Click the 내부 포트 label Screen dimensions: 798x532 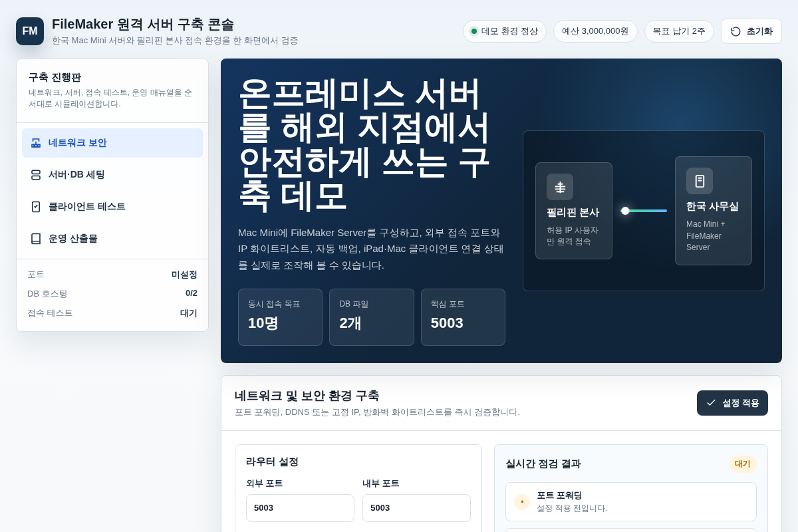[380, 483]
